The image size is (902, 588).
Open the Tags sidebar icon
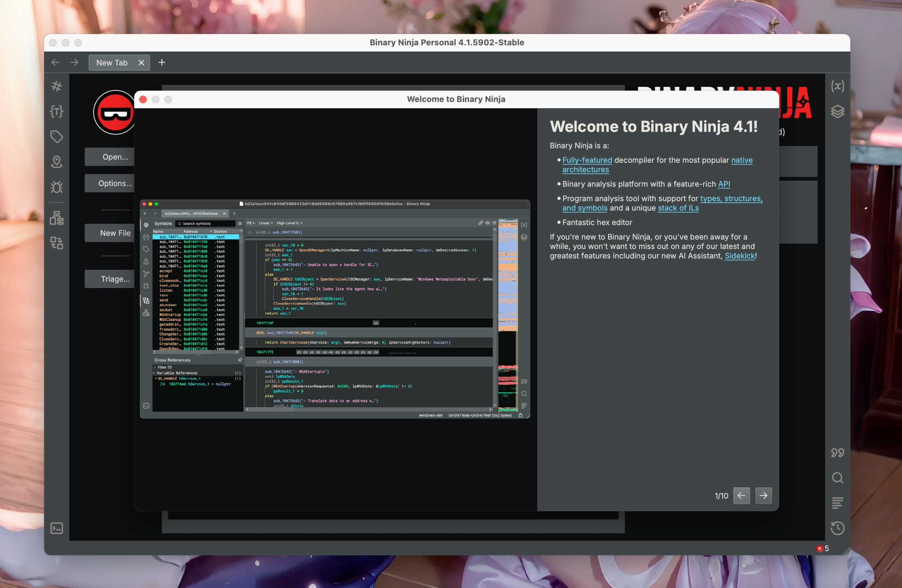coord(56,137)
